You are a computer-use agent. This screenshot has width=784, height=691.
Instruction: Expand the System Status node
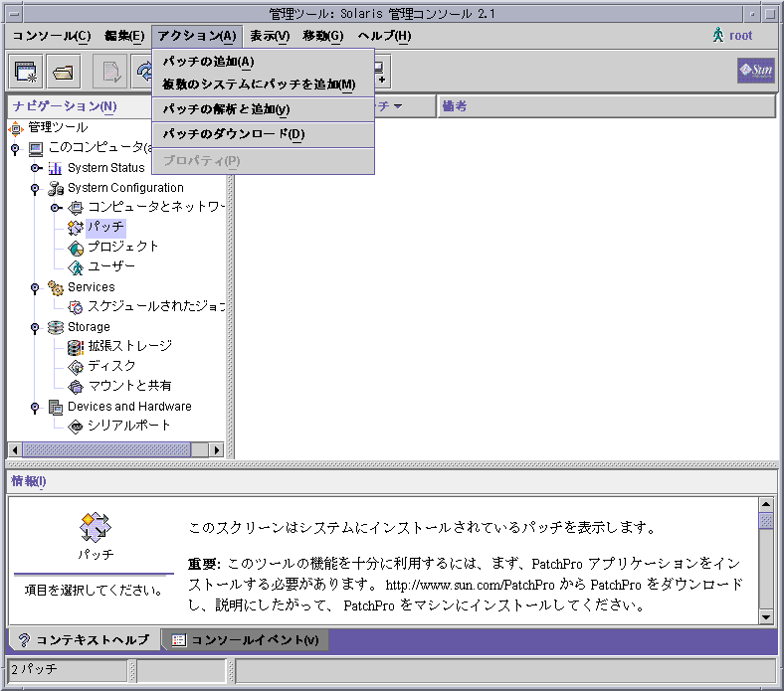pos(36,168)
